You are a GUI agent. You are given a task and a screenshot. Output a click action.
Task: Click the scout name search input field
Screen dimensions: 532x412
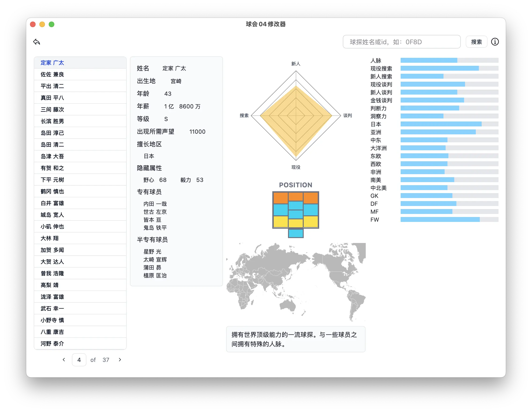pos(401,42)
